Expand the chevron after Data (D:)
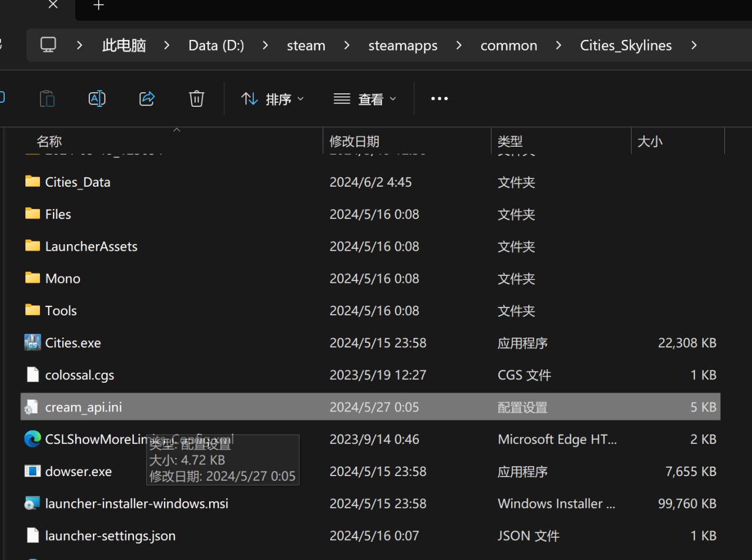 [265, 45]
